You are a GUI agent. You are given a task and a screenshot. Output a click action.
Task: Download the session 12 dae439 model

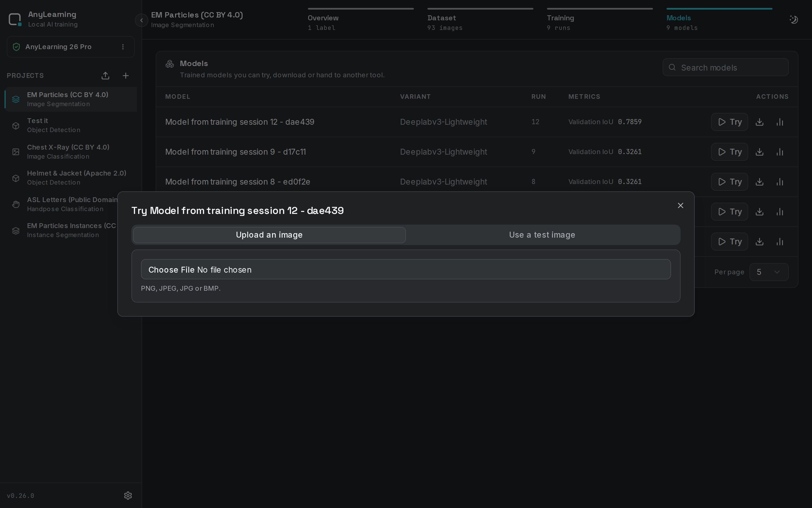click(759, 122)
